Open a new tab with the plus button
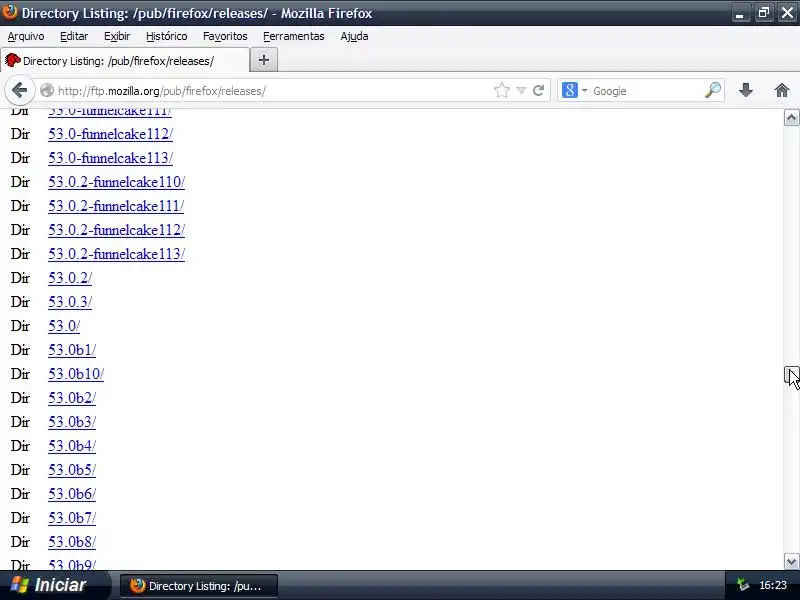The height and width of the screenshot is (600, 800). (264, 60)
